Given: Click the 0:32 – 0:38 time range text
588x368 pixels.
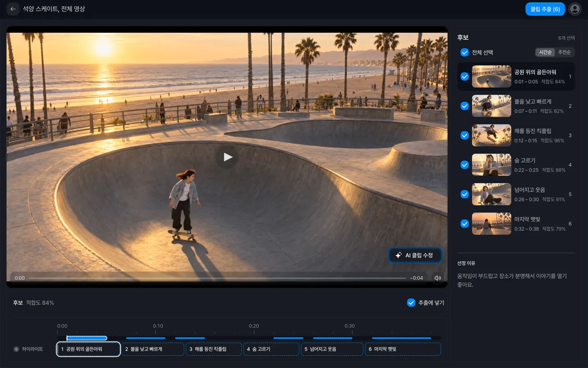Looking at the screenshot, I should coord(527,229).
